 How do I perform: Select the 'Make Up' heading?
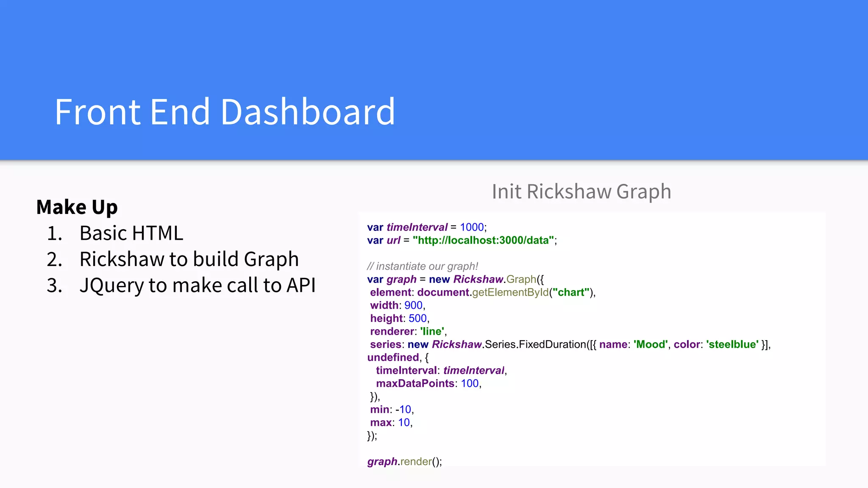tap(77, 207)
